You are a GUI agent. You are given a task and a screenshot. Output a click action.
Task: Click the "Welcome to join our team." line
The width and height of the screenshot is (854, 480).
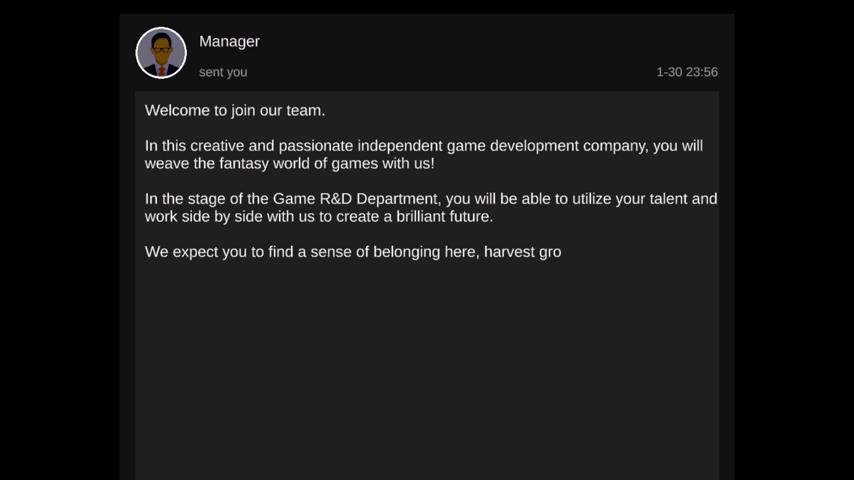pos(235,110)
